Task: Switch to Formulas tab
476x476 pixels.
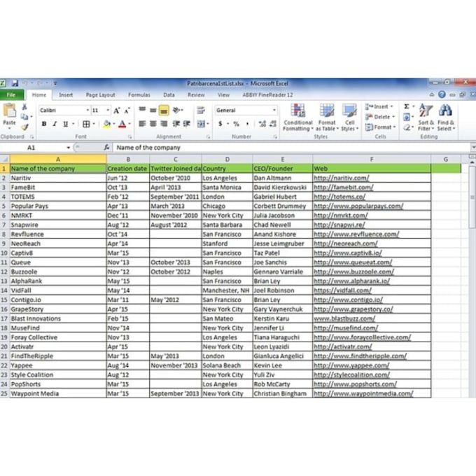Action: pos(139,95)
